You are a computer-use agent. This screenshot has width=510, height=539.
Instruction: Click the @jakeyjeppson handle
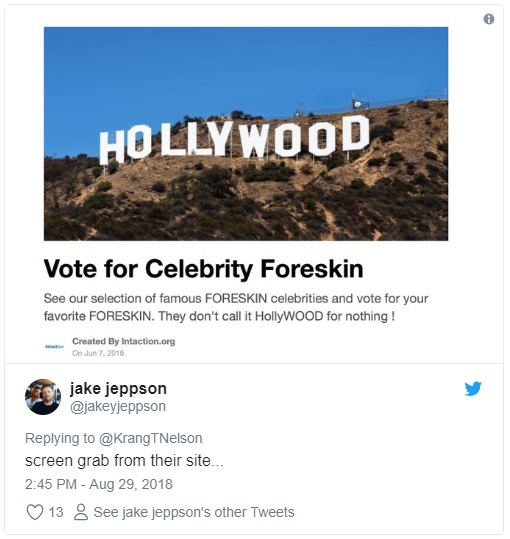118,406
